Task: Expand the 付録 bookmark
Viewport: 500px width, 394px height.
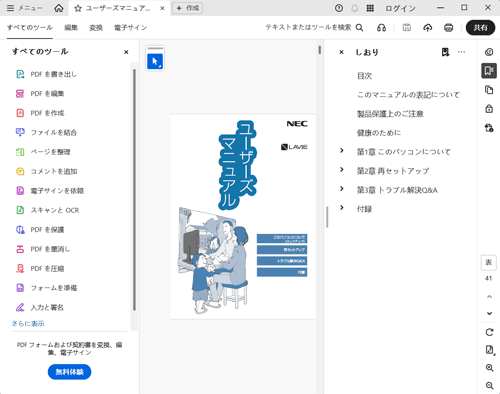Action: click(342, 208)
